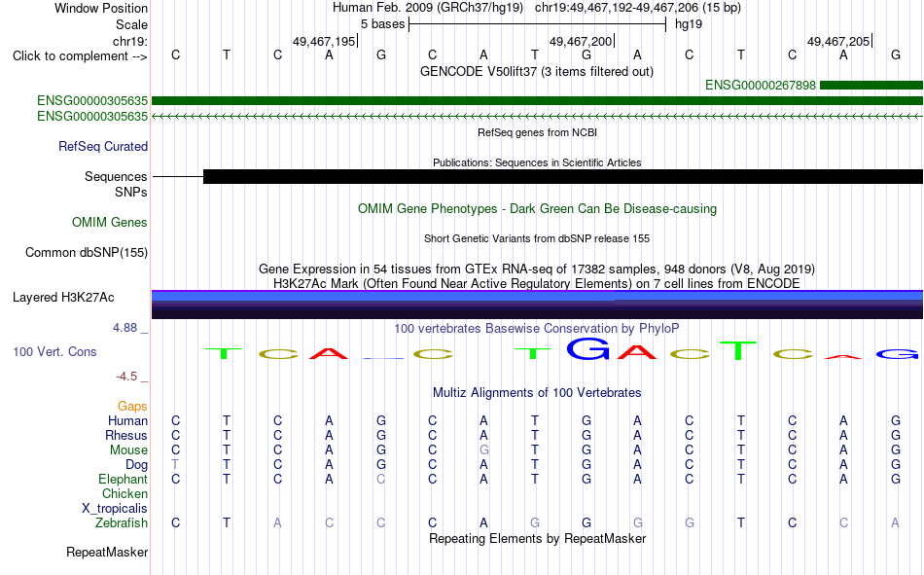This screenshot has width=924, height=575.
Task: Select the 49,467,195 ruler position marker
Action: 324,41
